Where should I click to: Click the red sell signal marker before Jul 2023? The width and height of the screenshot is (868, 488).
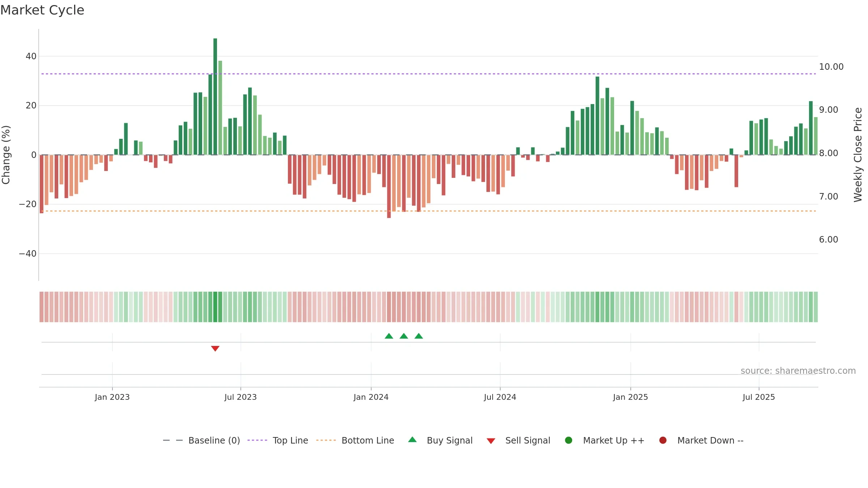[x=215, y=348]
